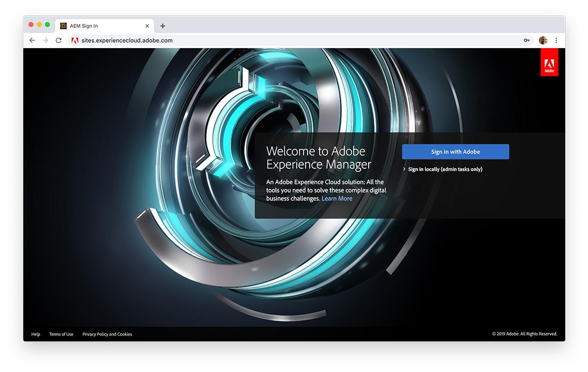Click the browser forward arrow
Viewport: 588px width, 372px height.
click(45, 40)
